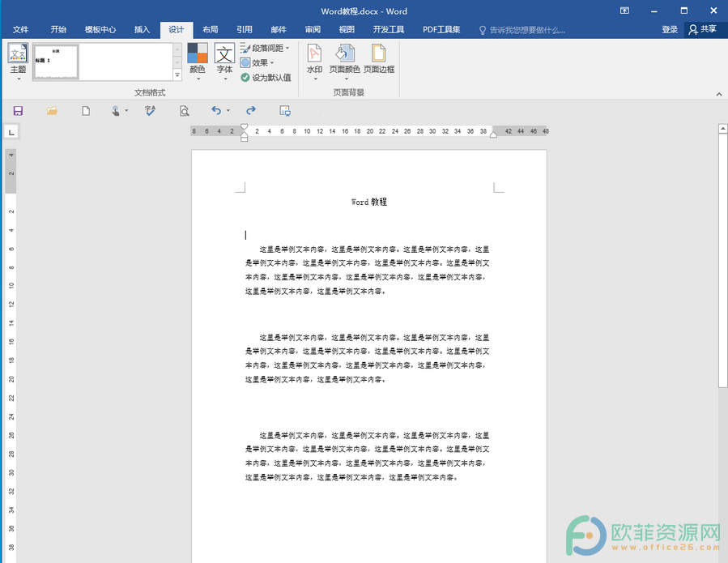Open Page Borders (页面边框) dialog
This screenshot has height=563, width=728.
[379, 59]
